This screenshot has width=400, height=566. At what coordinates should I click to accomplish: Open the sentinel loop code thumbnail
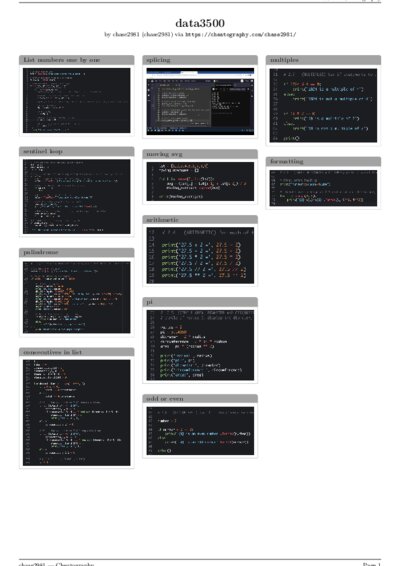click(77, 196)
